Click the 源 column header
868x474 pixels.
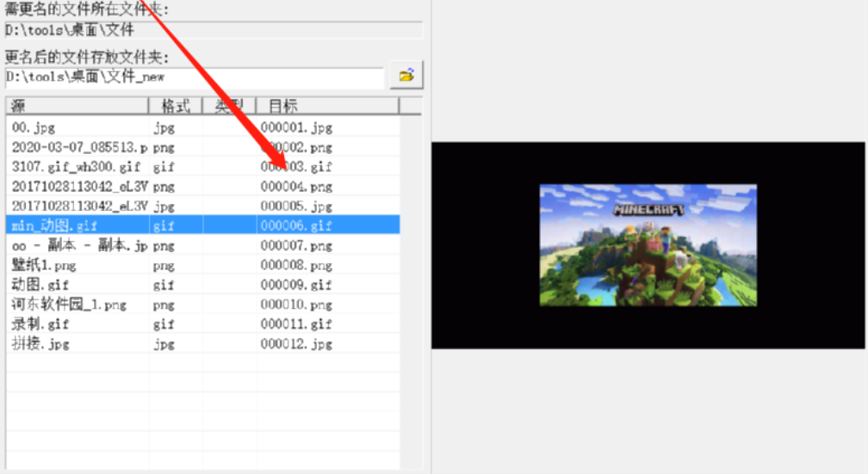click(x=77, y=106)
